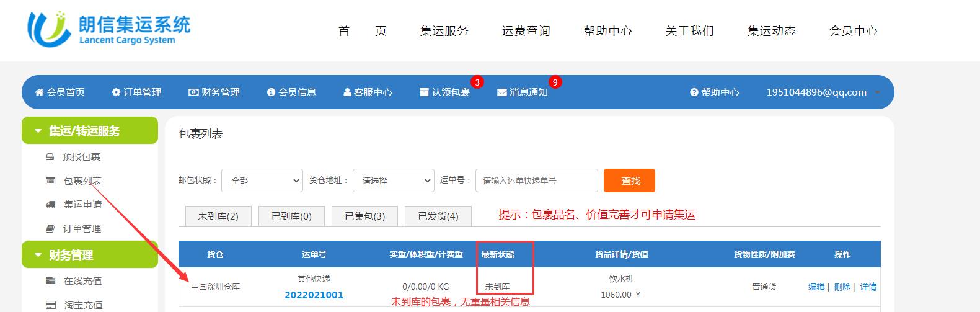
Task: Open the 邮包状态 dropdown showing 全部
Action: tap(262, 181)
